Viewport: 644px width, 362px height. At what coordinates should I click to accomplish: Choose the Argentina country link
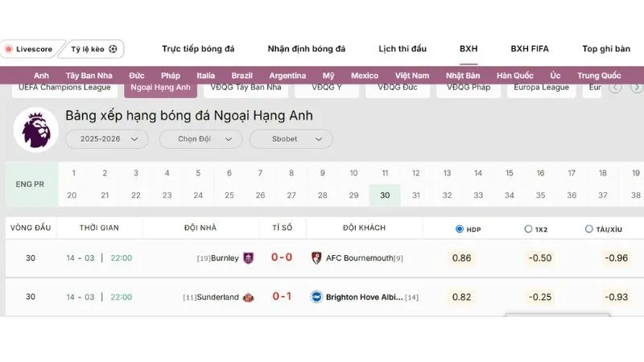pos(287,76)
